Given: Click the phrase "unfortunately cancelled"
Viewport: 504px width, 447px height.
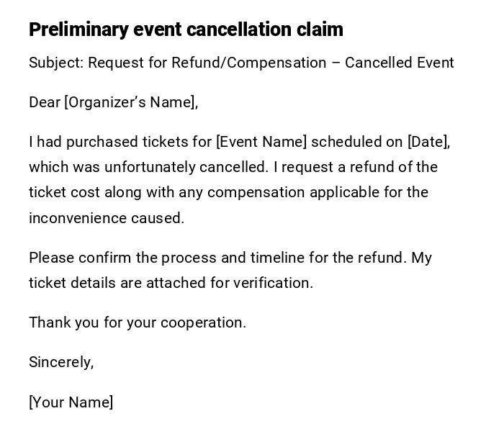Looking at the screenshot, I should click(x=186, y=167).
